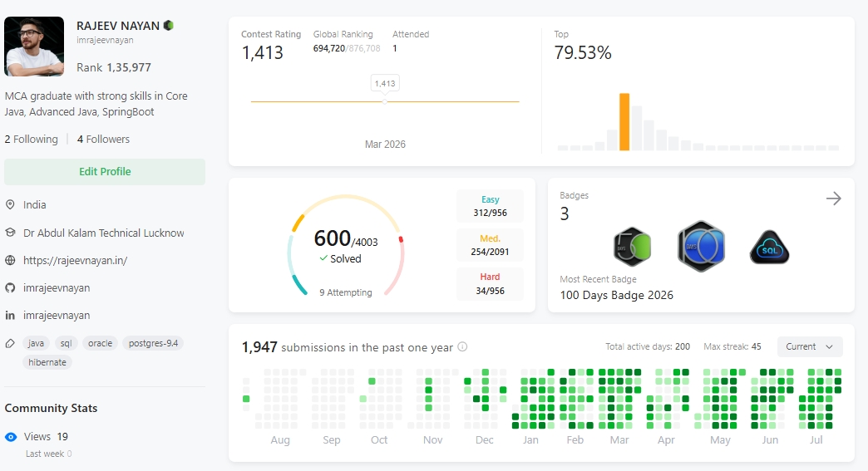This screenshot has width=868, height=471.
Task: Click the Easy 312/956 stat box
Action: tap(490, 206)
